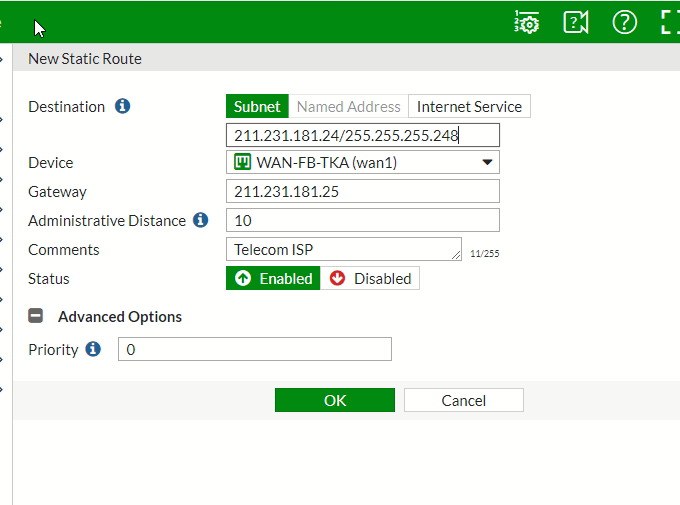This screenshot has width=680, height=505.
Task: Click the Priority info icon
Action: (x=93, y=349)
